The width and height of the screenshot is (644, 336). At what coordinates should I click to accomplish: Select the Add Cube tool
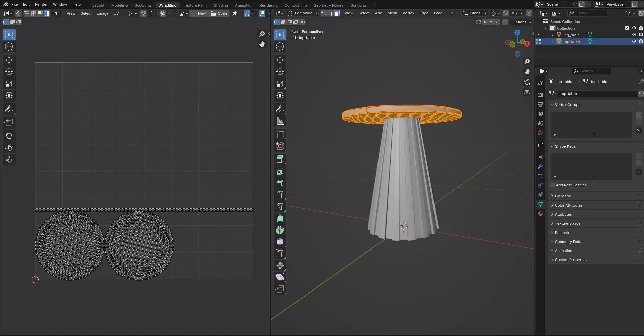(280, 134)
